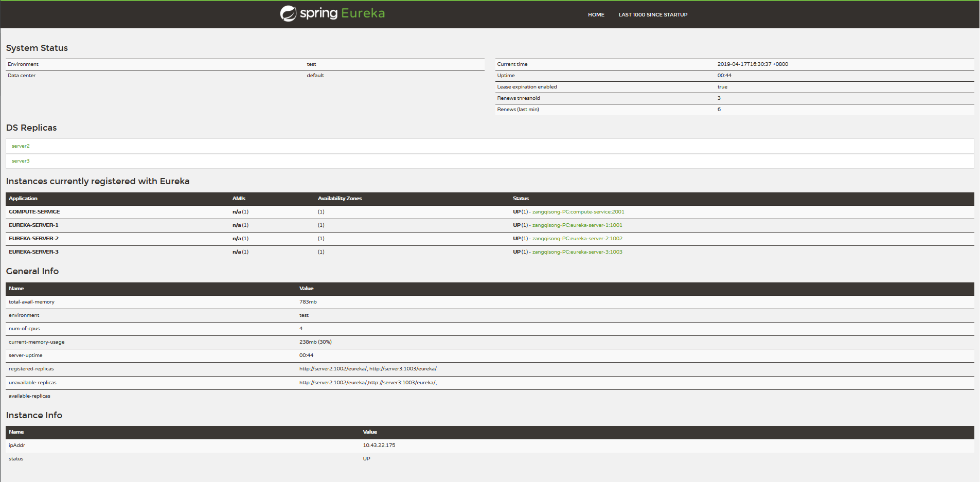This screenshot has width=980, height=482.
Task: Click the unavailable-replicas row name
Action: tap(32, 383)
